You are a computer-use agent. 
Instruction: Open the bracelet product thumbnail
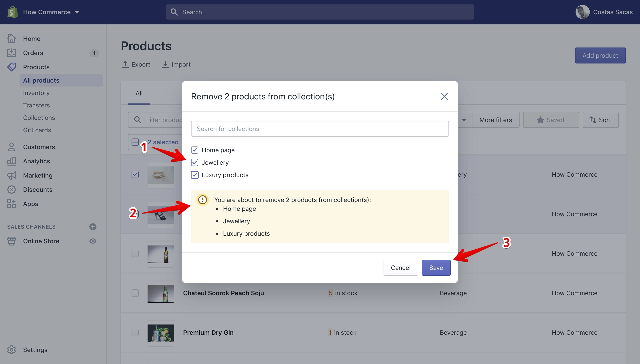[x=161, y=175]
